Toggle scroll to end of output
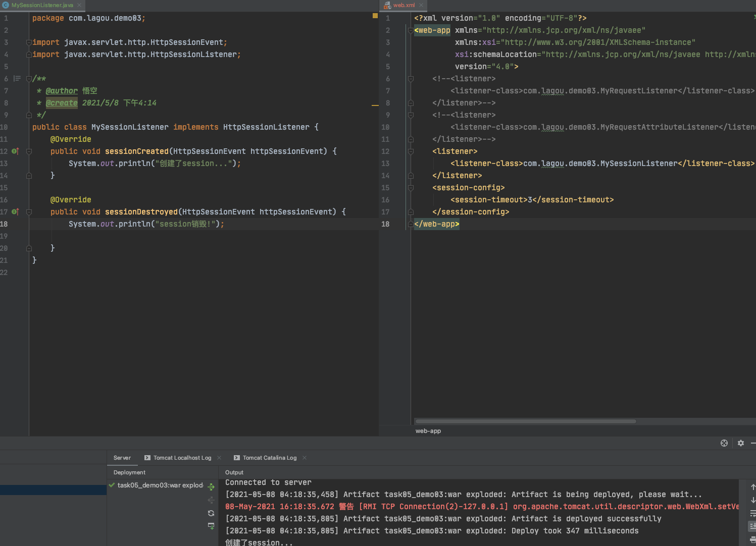This screenshot has width=756, height=546. tap(752, 526)
